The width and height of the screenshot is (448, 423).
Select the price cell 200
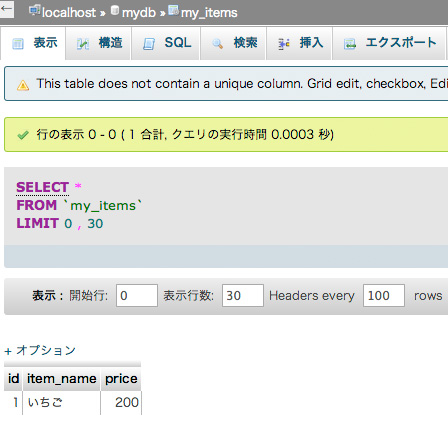tap(121, 403)
